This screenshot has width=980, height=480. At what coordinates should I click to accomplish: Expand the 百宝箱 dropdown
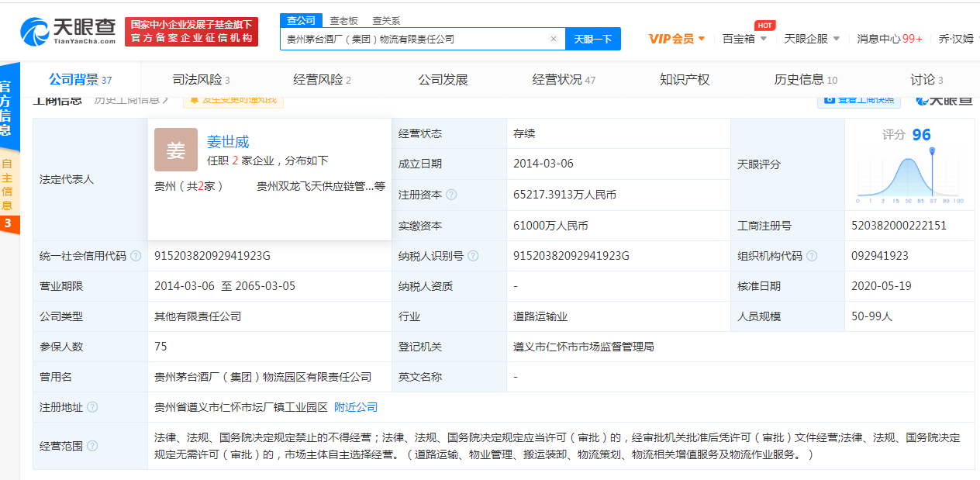(x=744, y=39)
